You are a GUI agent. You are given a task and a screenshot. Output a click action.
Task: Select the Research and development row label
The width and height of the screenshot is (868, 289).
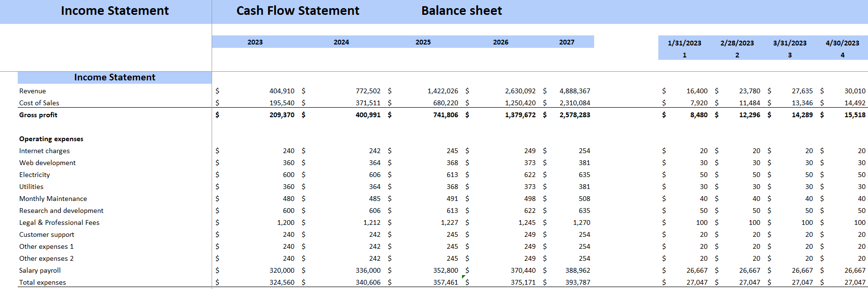click(x=61, y=211)
